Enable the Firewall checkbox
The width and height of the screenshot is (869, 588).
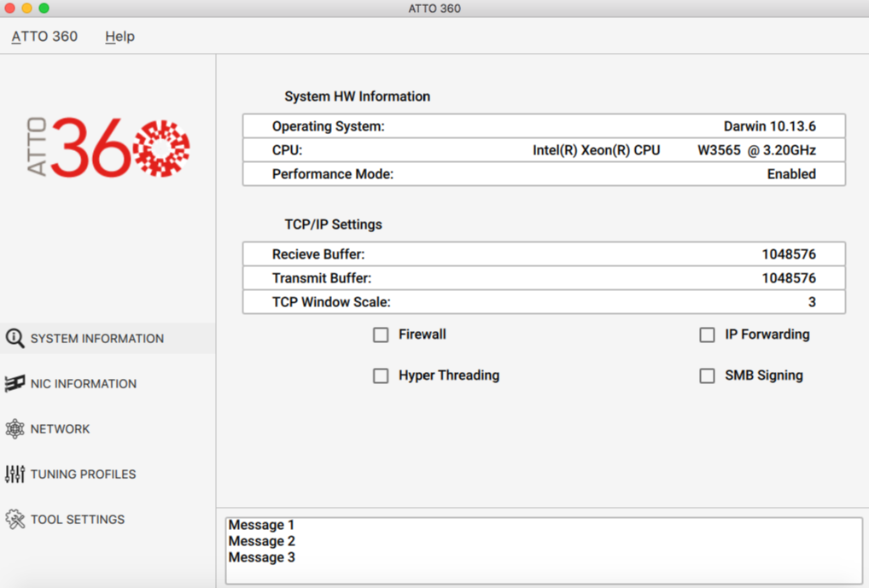coord(381,335)
